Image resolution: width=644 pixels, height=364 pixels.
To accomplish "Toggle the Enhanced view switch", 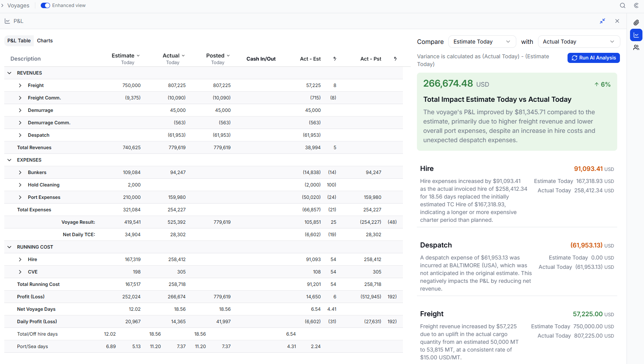I will [x=45, y=5].
